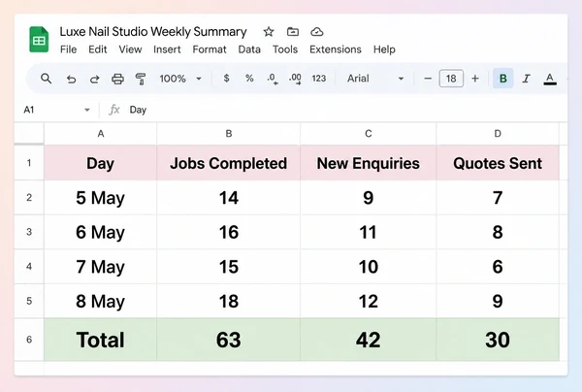Open the Data menu
The image size is (582, 392).
pyautogui.click(x=249, y=49)
